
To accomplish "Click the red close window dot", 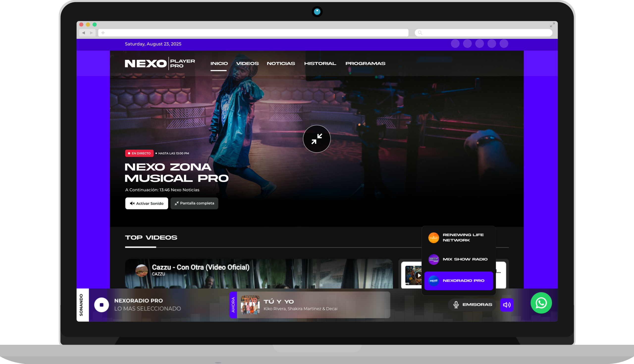I will click(81, 24).
